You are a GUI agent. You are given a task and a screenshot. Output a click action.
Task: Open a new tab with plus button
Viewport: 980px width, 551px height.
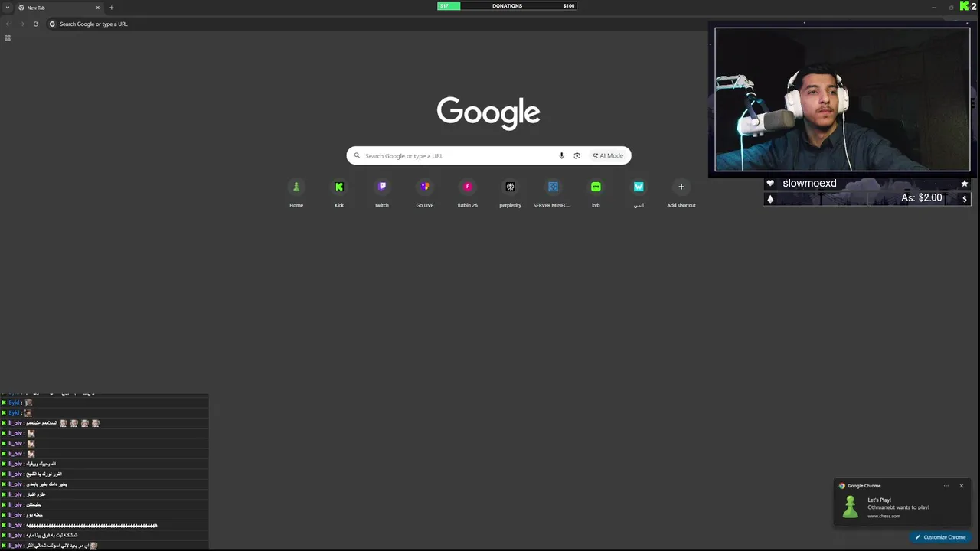(111, 8)
